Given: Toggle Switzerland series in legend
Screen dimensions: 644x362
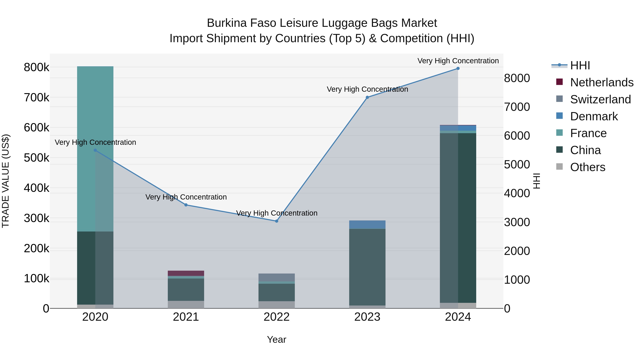Looking at the screenshot, I should 594,99.
